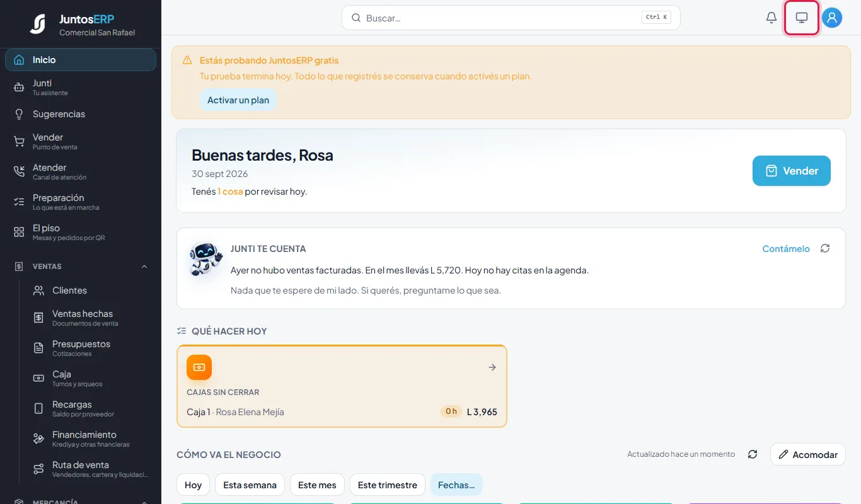Open the notifications bell
Image resolution: width=861 pixels, height=504 pixels.
point(771,18)
